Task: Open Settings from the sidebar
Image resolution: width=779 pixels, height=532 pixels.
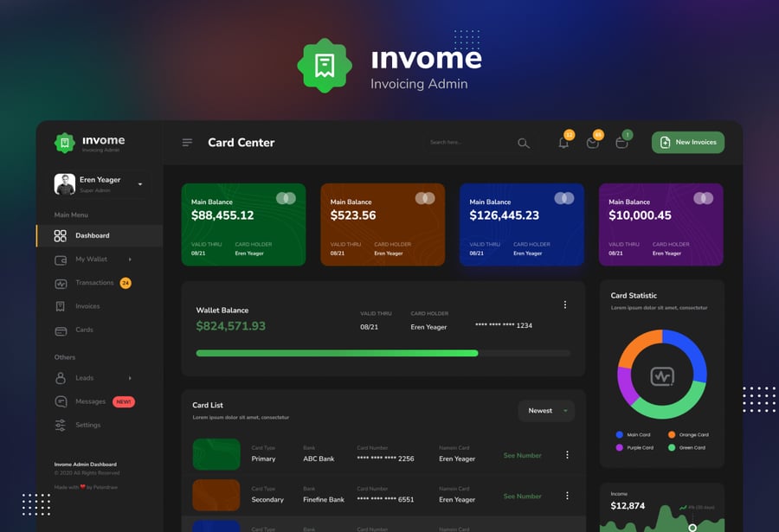Action: click(x=87, y=425)
